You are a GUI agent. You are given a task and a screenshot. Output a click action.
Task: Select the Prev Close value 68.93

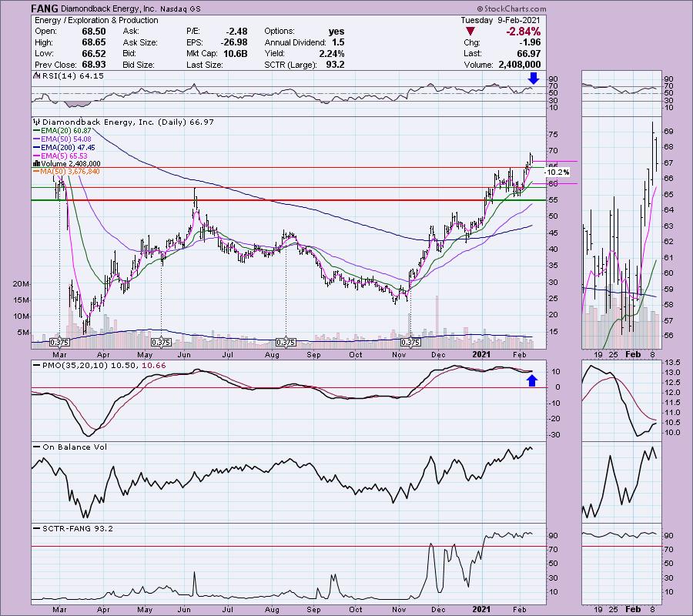(93, 65)
